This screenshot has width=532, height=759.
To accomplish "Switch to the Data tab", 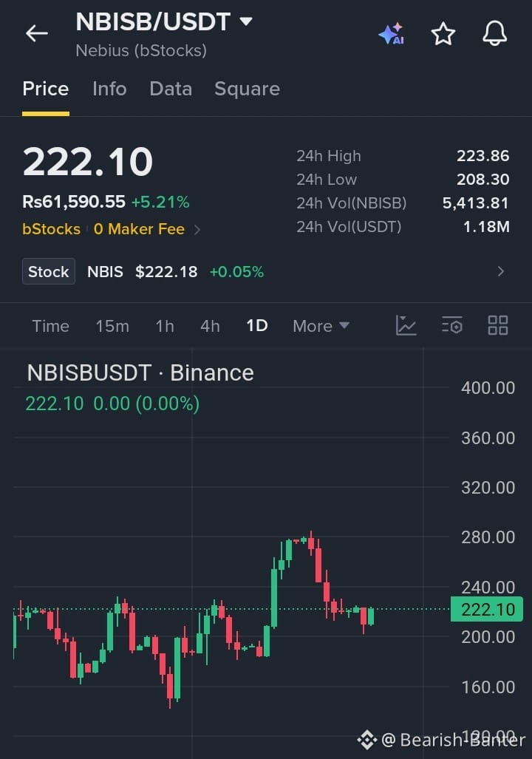I will pyautogui.click(x=171, y=89).
